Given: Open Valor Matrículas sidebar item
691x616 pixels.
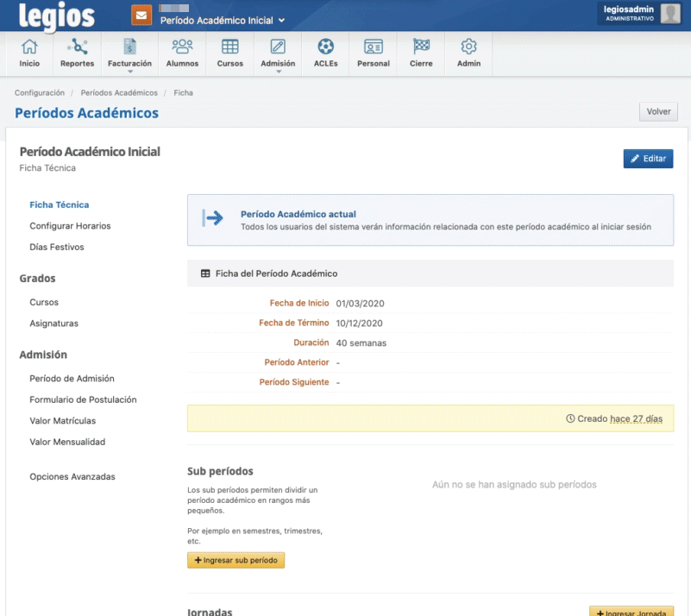Looking at the screenshot, I should click(62, 421).
